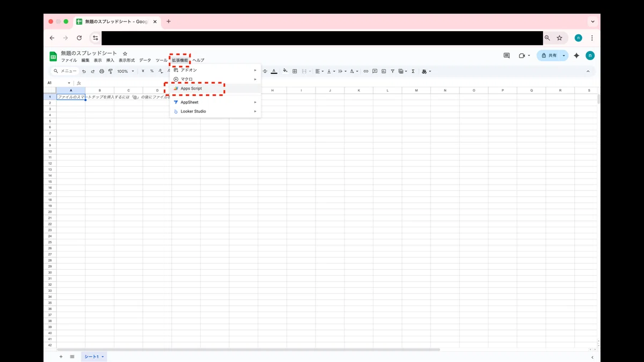Viewport: 644px width, 362px height.
Task: Open the zoom 100% dropdown
Action: pyautogui.click(x=126, y=71)
